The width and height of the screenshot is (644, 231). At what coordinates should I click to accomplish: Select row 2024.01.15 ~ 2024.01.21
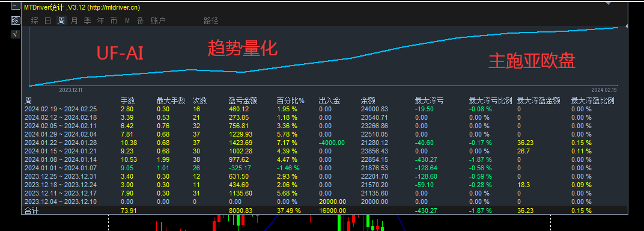click(324, 151)
